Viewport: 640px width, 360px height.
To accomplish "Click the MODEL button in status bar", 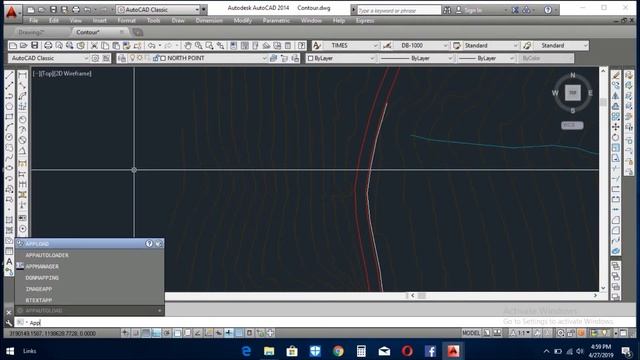I will [471, 333].
